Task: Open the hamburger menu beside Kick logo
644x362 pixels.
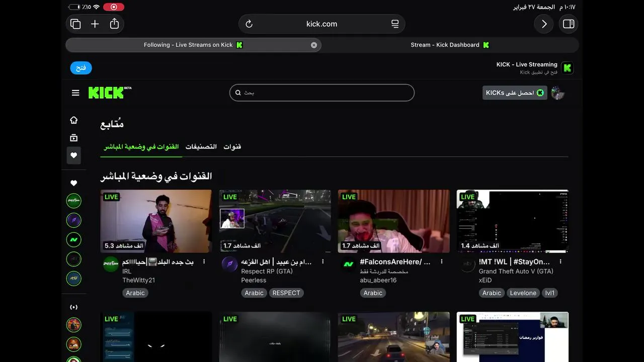Action: pyautogui.click(x=75, y=93)
